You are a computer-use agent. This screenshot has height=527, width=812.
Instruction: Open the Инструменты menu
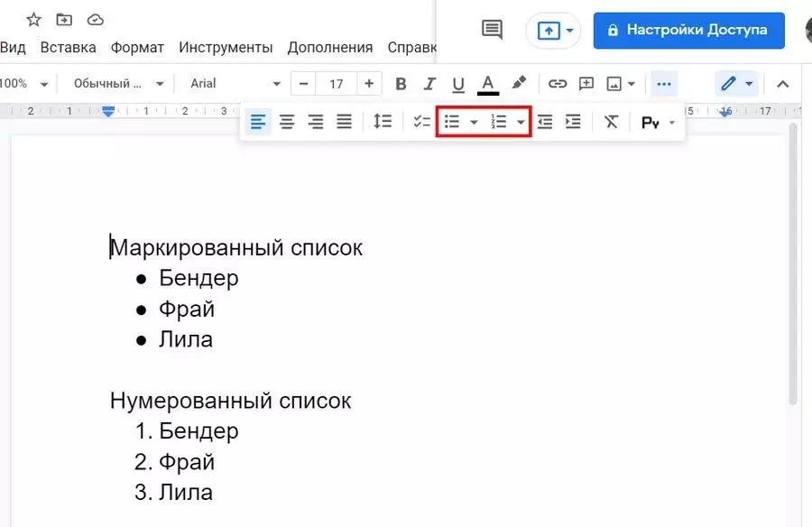[x=225, y=47]
